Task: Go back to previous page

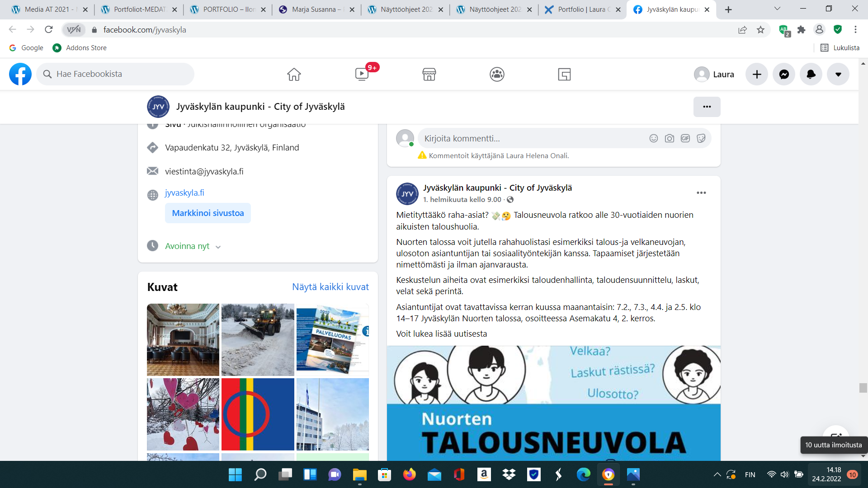Action: (x=12, y=30)
